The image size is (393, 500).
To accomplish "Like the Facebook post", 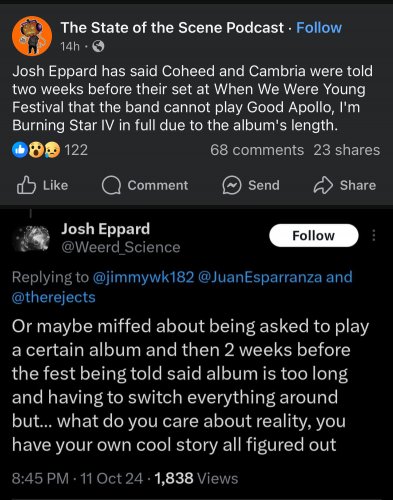I will 42,185.
